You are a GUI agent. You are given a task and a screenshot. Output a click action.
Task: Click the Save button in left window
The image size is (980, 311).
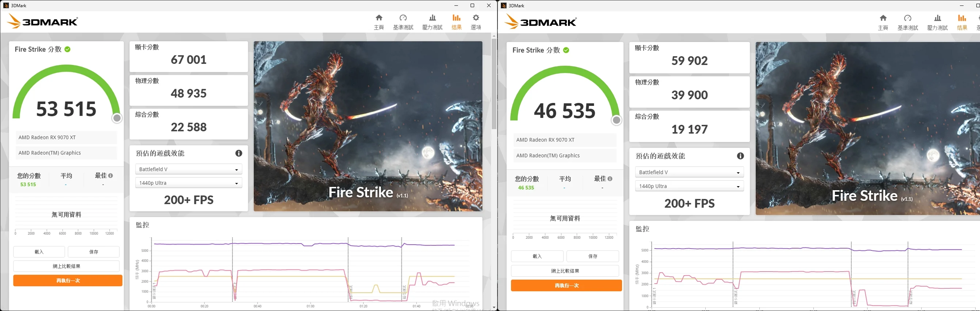pyautogui.click(x=94, y=252)
